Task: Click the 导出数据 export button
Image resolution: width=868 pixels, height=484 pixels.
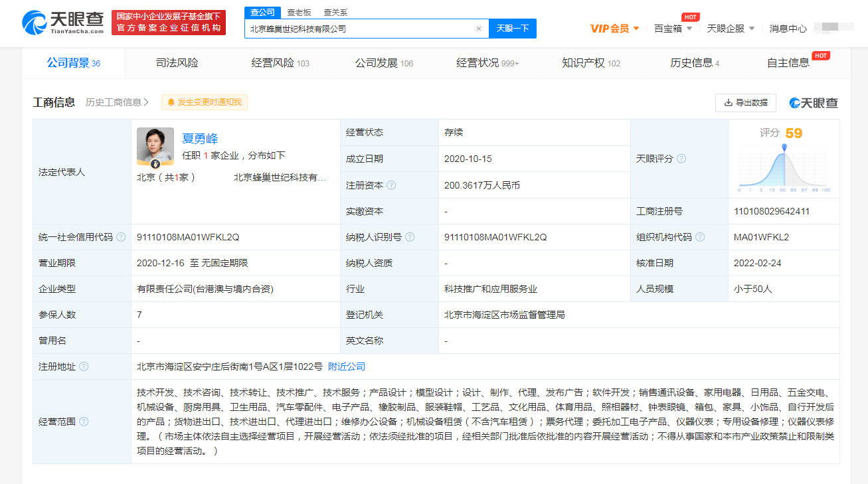Action: pyautogui.click(x=746, y=103)
